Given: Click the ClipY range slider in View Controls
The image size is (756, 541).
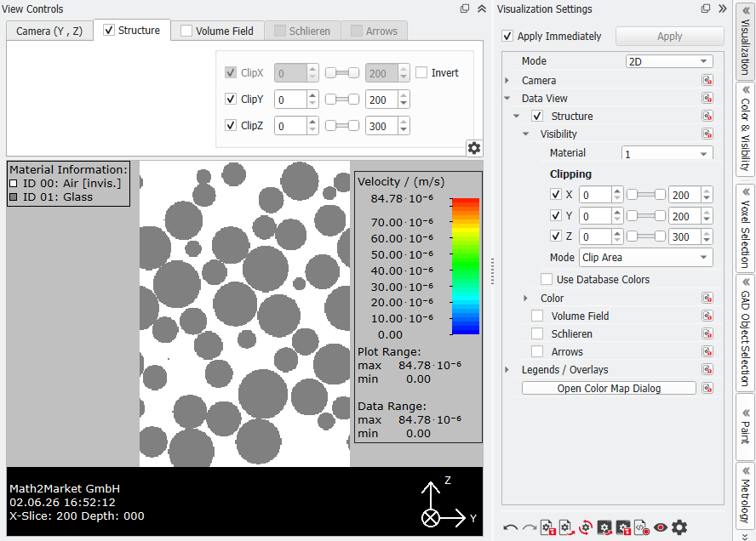Looking at the screenshot, I should (342, 100).
